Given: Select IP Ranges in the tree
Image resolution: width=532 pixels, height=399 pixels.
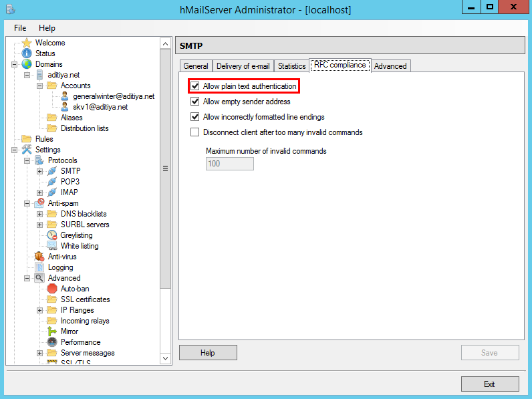Looking at the screenshot, I should point(78,310).
